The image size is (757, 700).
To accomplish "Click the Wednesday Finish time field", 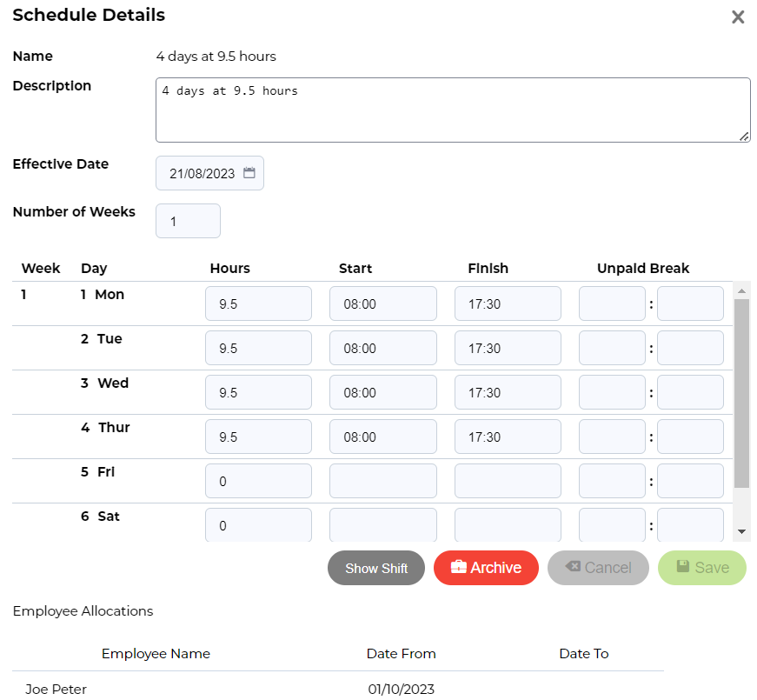I will [x=508, y=393].
